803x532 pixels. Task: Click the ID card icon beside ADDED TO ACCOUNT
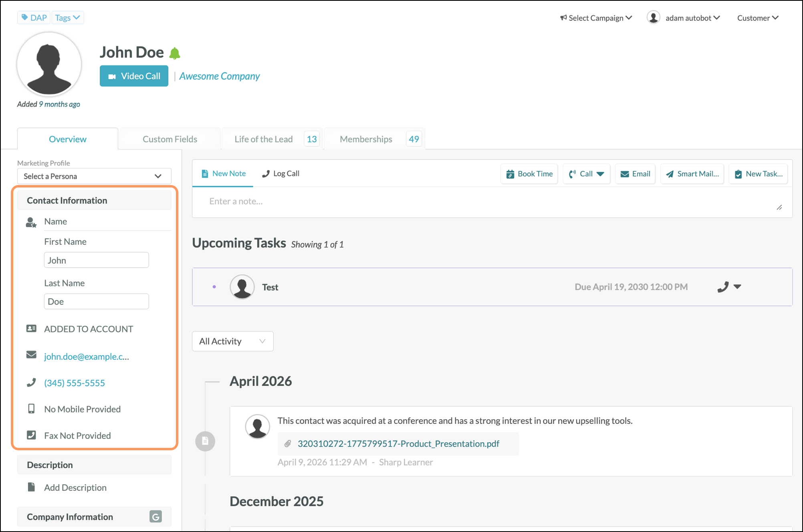[31, 328]
